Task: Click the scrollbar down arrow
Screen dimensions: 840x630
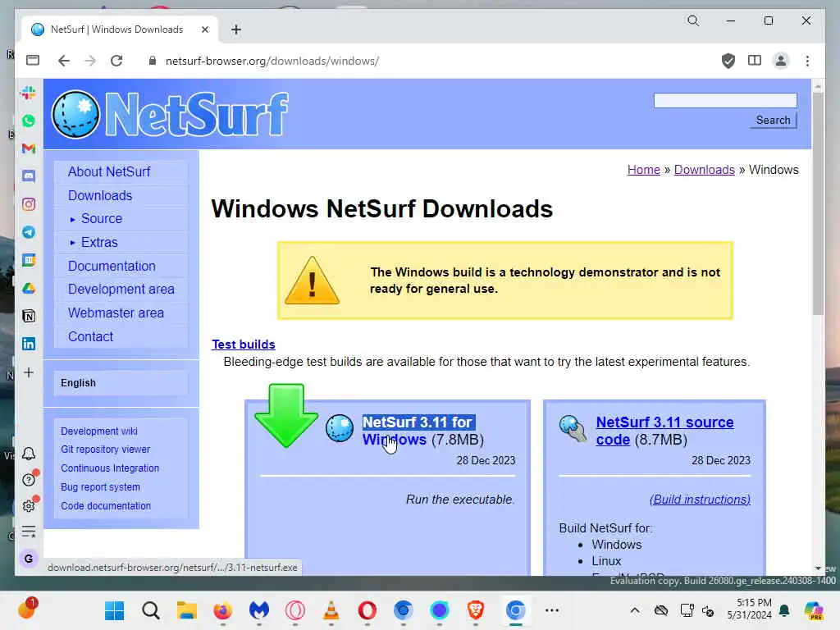Action: 818,568
